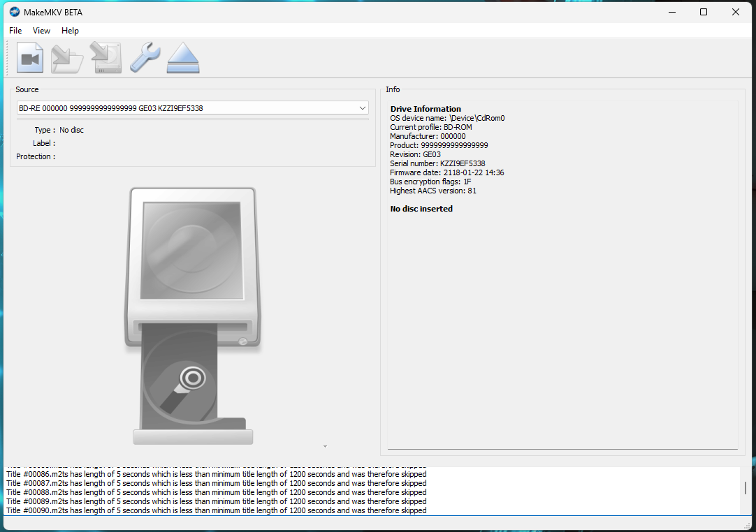
Task: Click the log line for Title #00089.m2ts
Action: (217, 502)
